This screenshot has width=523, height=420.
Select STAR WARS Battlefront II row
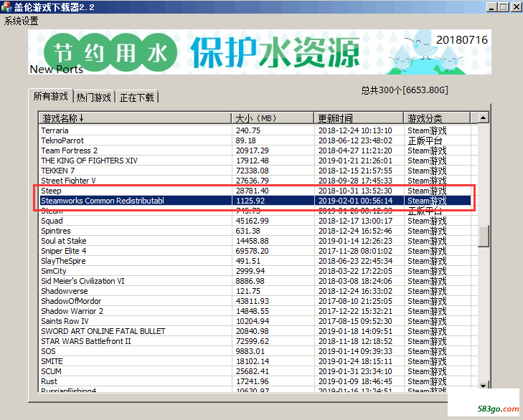[x=255, y=341]
